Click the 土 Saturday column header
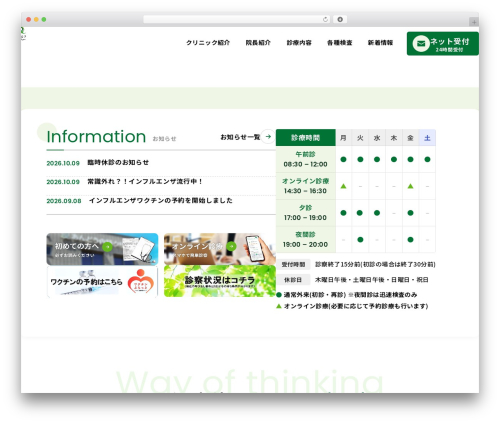Image resolution: width=500 pixels, height=423 pixels. tap(427, 138)
